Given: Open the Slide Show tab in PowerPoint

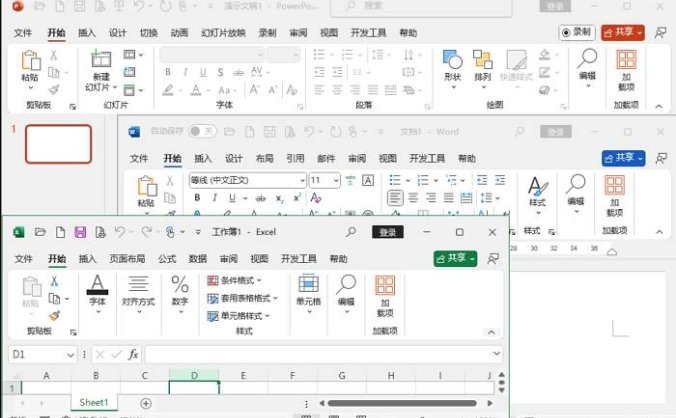Looking at the screenshot, I should 223,33.
